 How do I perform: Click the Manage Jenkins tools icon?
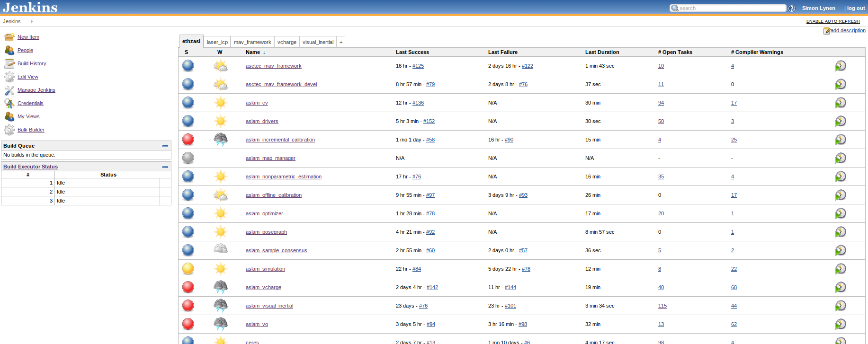(9, 90)
